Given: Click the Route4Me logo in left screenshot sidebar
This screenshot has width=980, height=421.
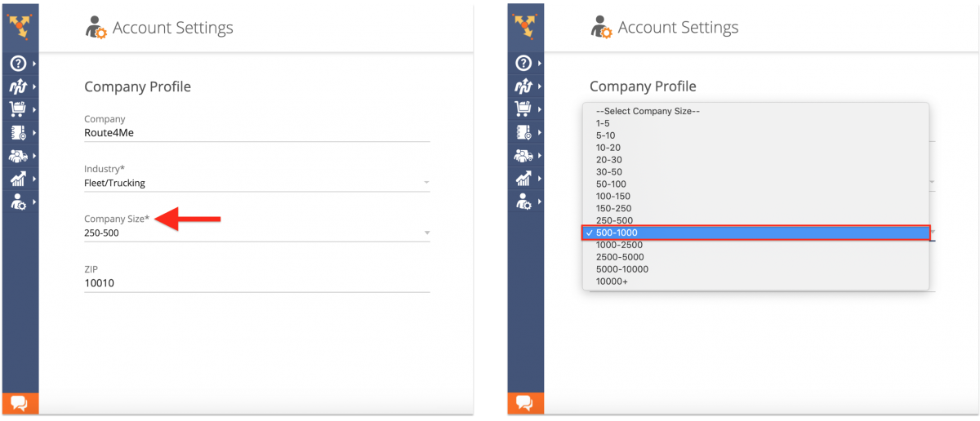Looking at the screenshot, I should coord(18,27).
